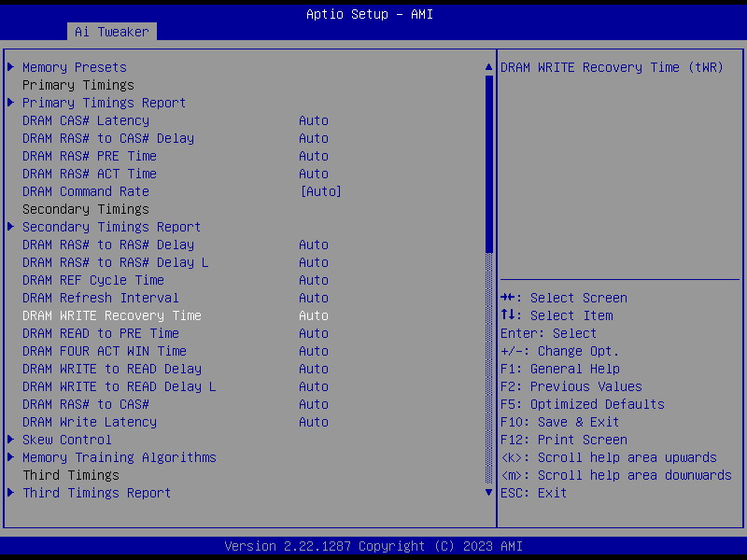Click the +/-: Change Opt. hint

coord(559,351)
